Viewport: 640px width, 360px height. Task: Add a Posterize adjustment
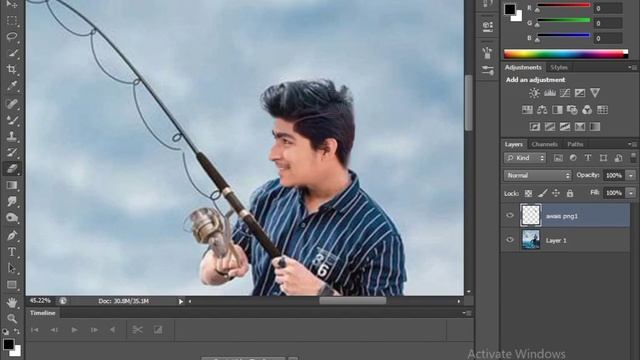[x=550, y=127]
